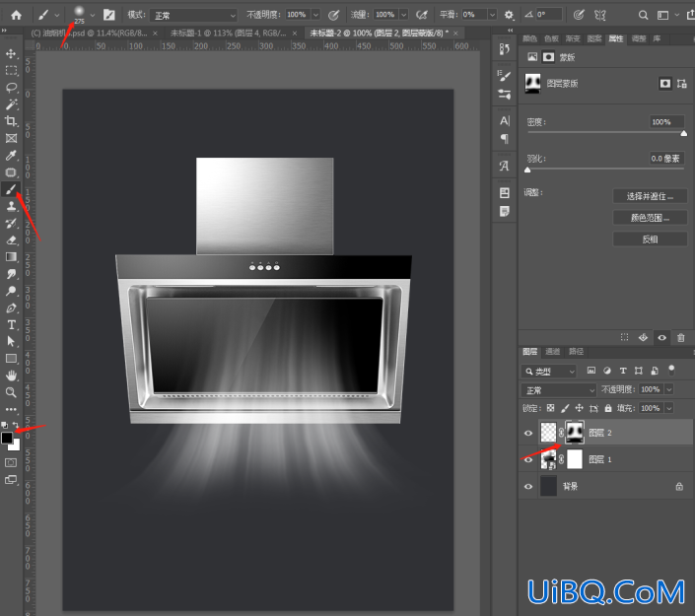Open the brush mode 正常 dropdown

[x=193, y=16]
